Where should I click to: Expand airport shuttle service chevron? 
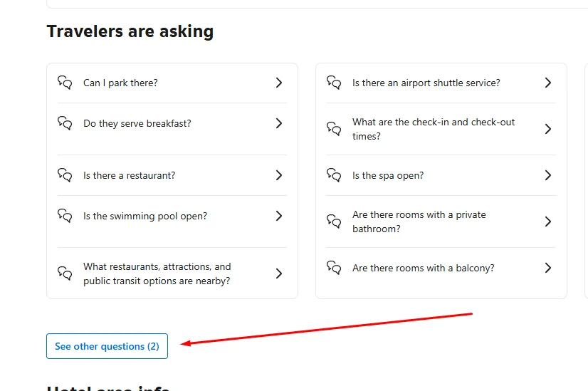coord(548,83)
